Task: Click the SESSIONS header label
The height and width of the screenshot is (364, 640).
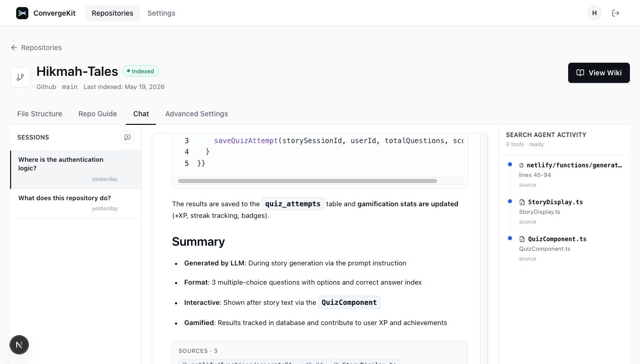Action: click(33, 138)
